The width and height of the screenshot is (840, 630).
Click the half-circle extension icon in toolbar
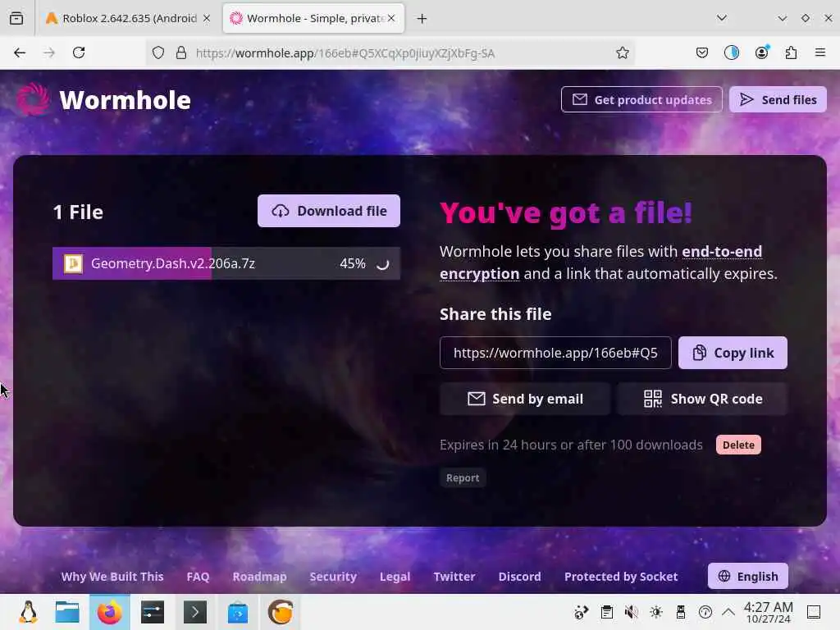tap(731, 52)
